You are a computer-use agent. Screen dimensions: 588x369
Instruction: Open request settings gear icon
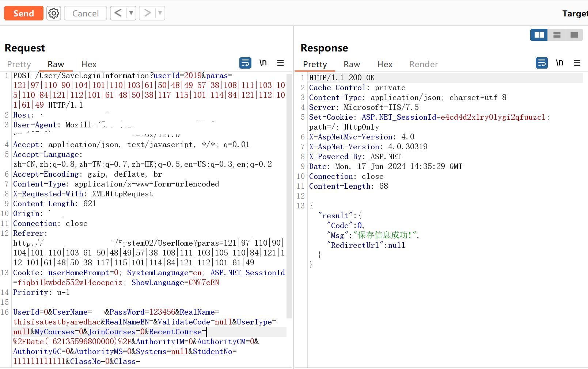coord(54,13)
